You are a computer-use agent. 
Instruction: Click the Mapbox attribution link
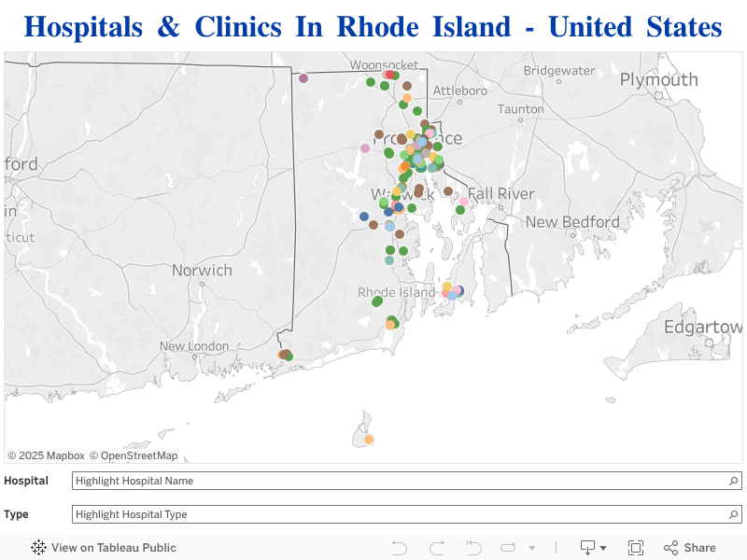(x=46, y=455)
